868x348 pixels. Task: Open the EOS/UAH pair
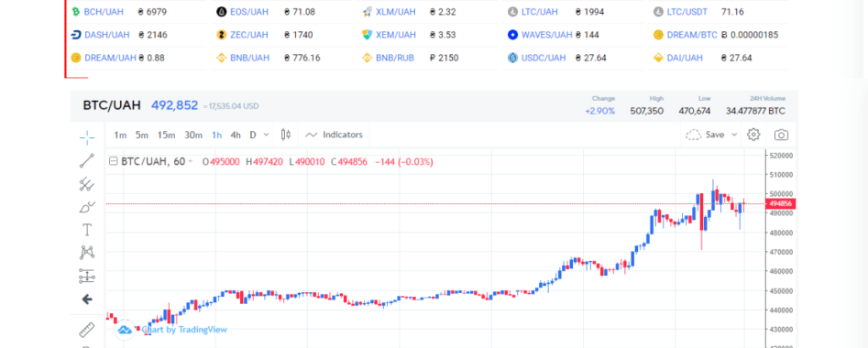click(249, 12)
